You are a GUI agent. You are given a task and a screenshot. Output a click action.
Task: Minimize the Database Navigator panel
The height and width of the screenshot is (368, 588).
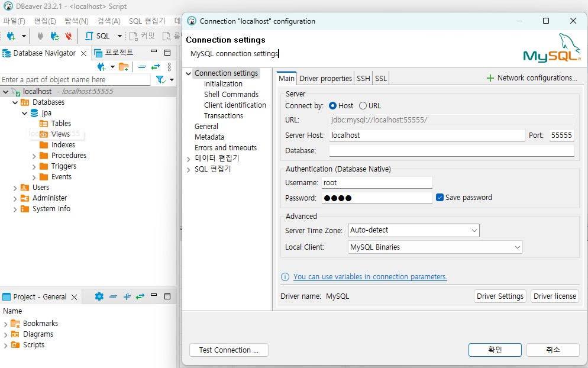click(154, 51)
